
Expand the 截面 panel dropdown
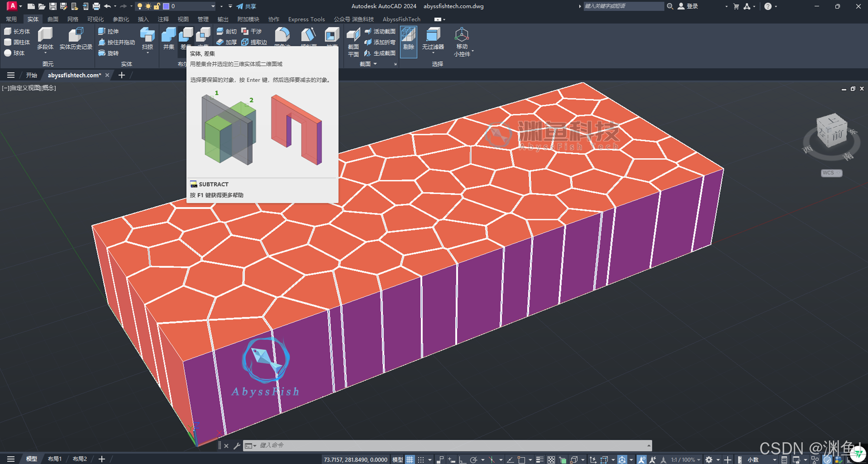point(368,64)
